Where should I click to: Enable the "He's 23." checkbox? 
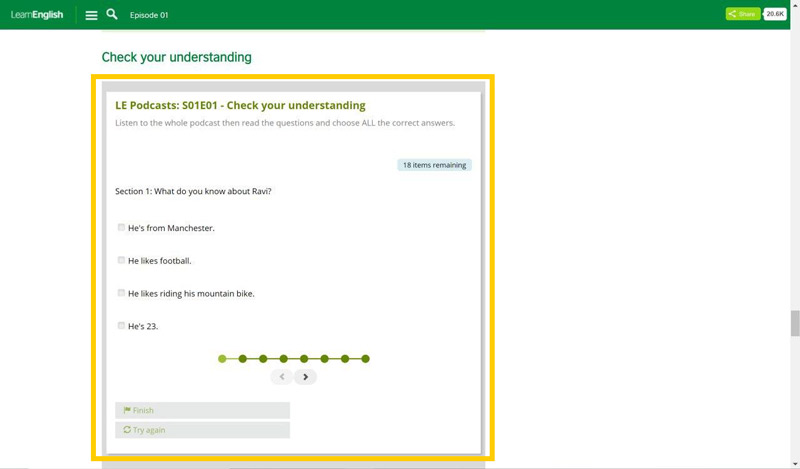tap(122, 325)
